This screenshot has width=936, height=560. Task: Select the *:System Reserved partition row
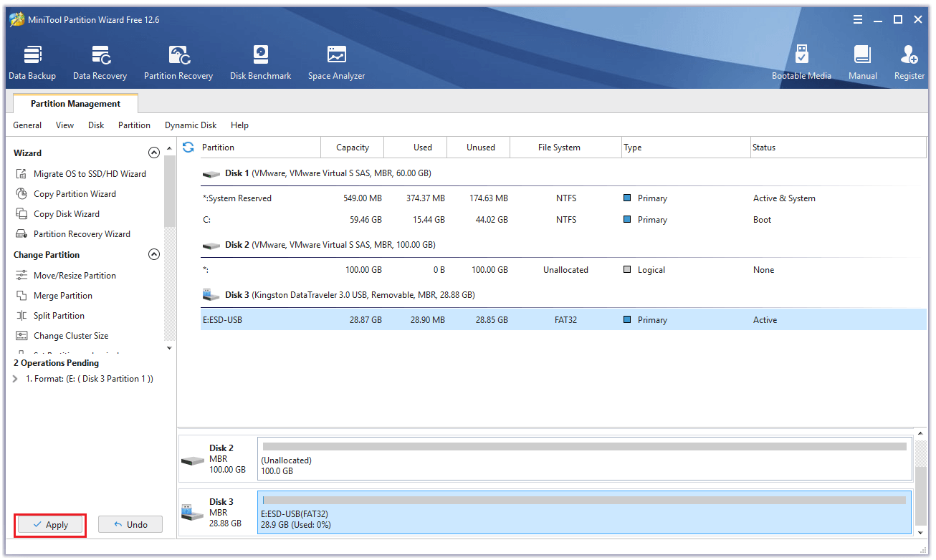coord(563,198)
